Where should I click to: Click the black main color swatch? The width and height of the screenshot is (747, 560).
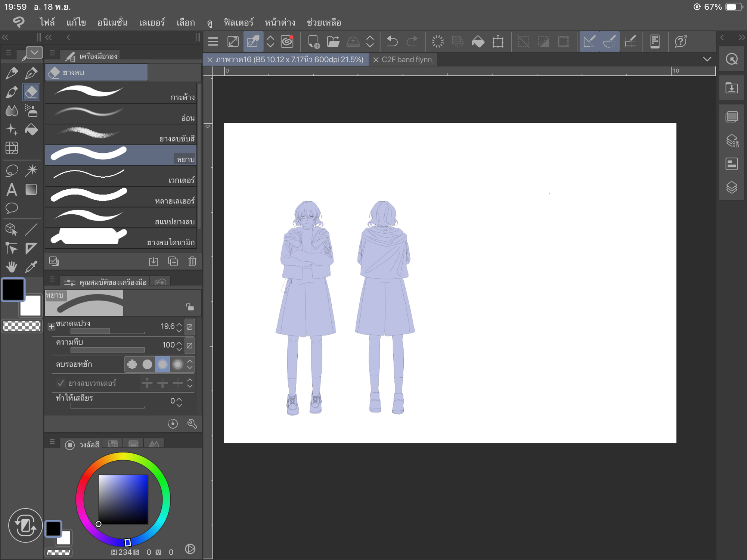[13, 289]
